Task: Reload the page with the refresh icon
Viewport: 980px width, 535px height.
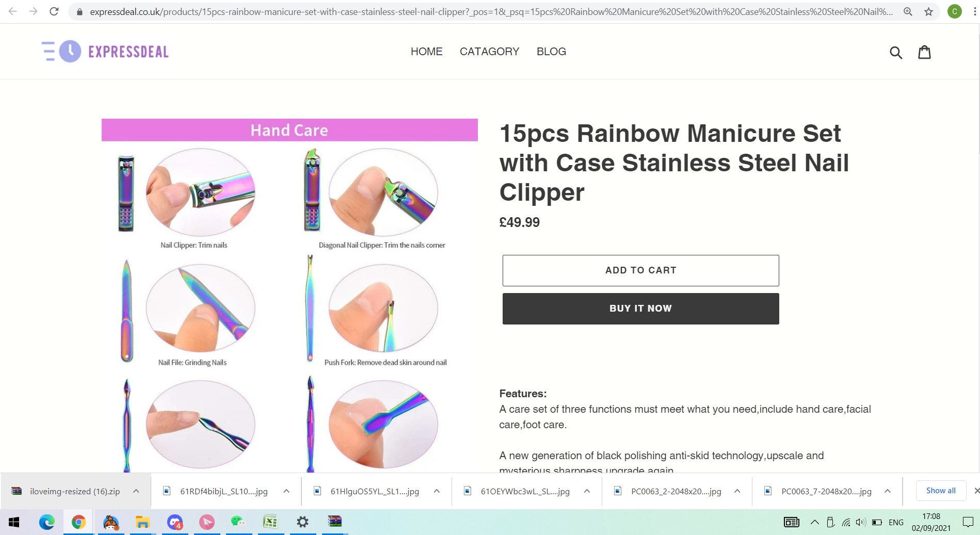Action: click(x=54, y=11)
